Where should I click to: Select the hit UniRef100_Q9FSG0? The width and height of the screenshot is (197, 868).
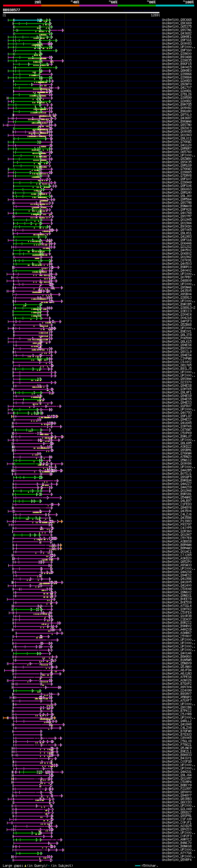click(x=177, y=50)
